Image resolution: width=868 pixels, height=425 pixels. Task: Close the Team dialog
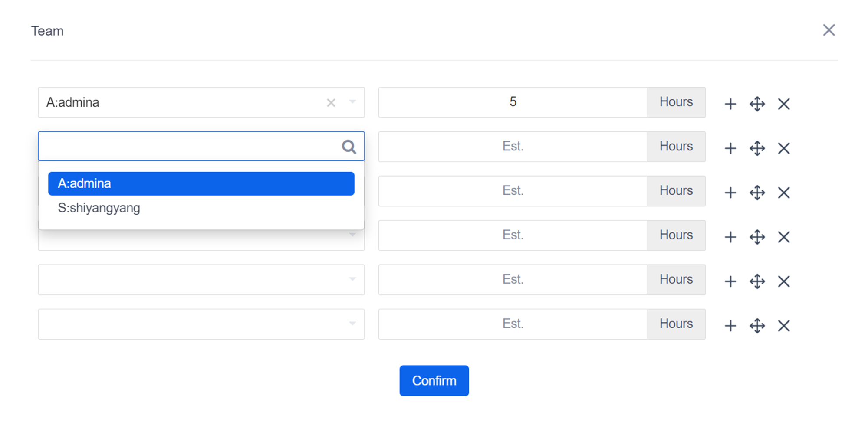point(829,30)
